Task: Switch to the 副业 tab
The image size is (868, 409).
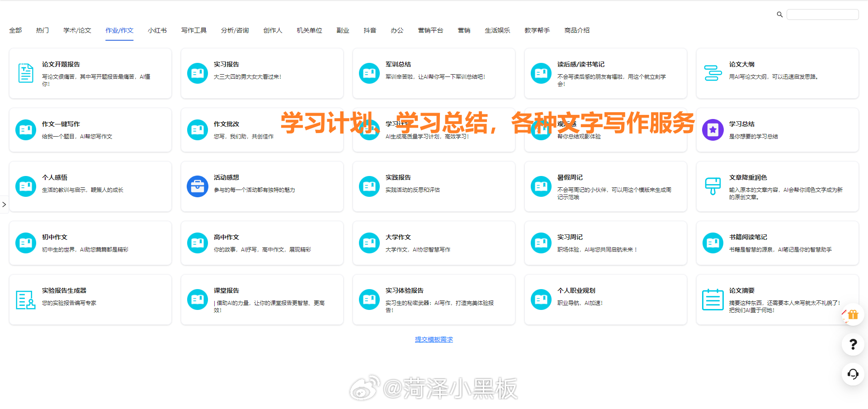Action: point(343,30)
